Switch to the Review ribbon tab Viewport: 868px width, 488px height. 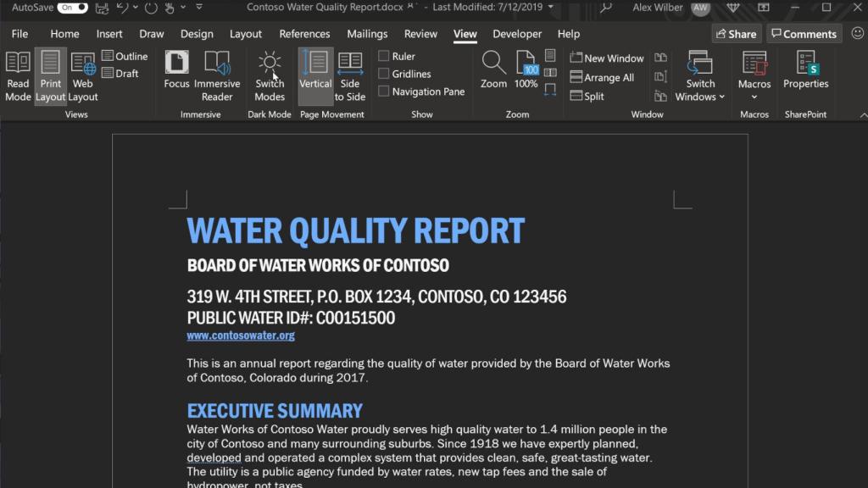point(420,34)
